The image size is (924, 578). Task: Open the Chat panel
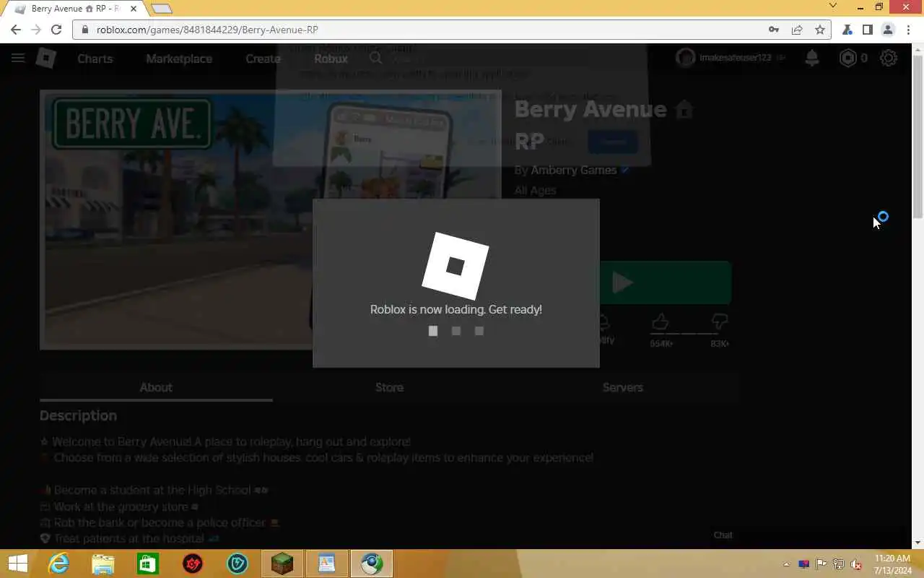tap(723, 535)
